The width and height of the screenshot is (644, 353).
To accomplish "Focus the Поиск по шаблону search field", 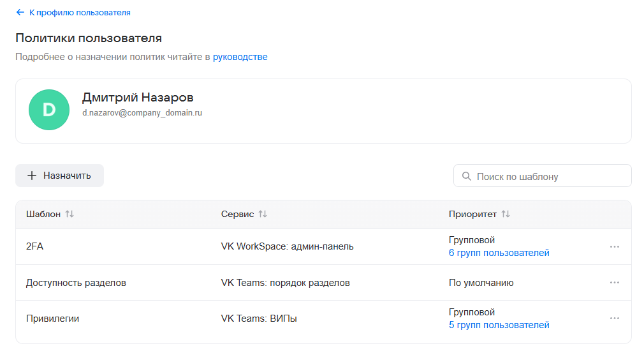I will tap(550, 176).
